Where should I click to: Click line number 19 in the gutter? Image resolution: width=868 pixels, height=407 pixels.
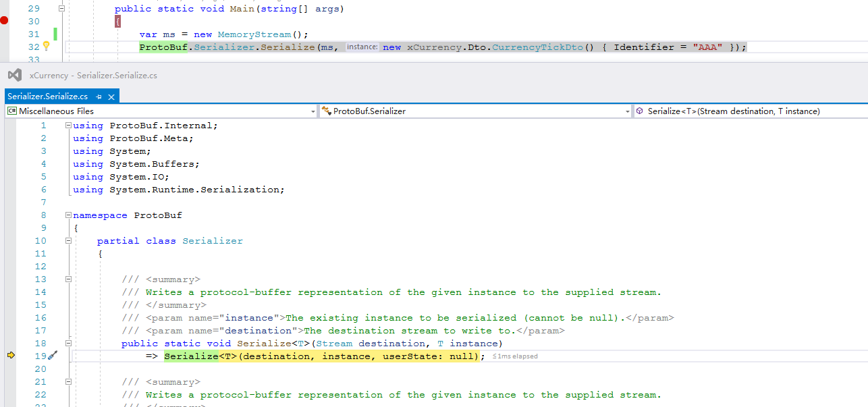click(x=40, y=356)
